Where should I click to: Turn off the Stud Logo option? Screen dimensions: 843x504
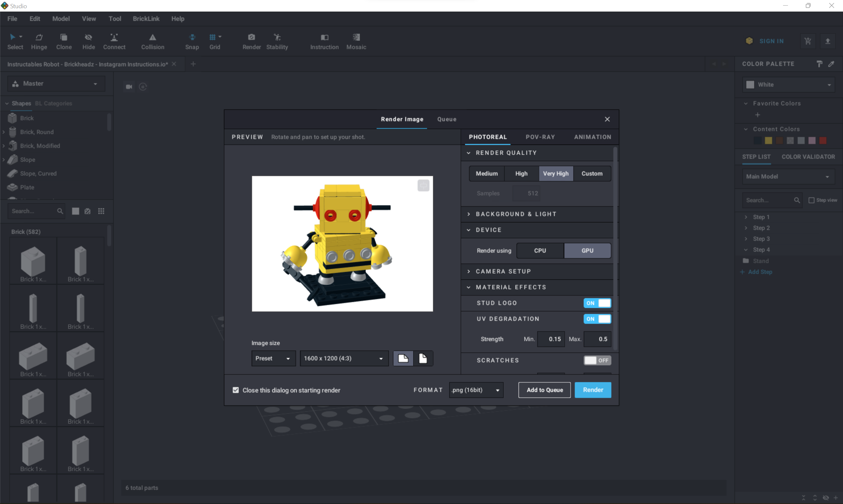click(597, 303)
